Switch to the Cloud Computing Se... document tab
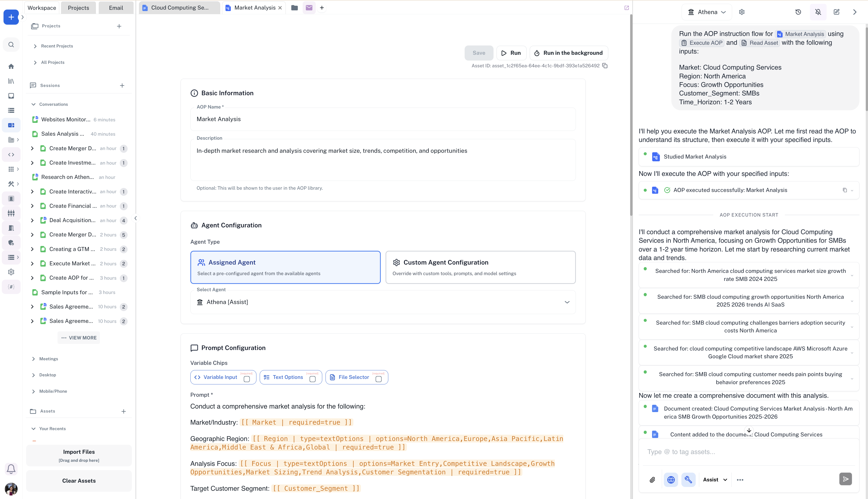The image size is (868, 499). (x=179, y=8)
